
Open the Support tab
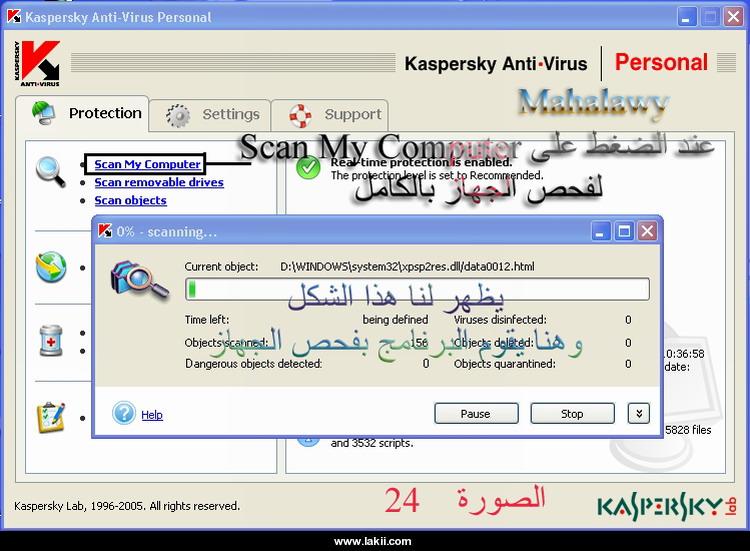pos(330,114)
